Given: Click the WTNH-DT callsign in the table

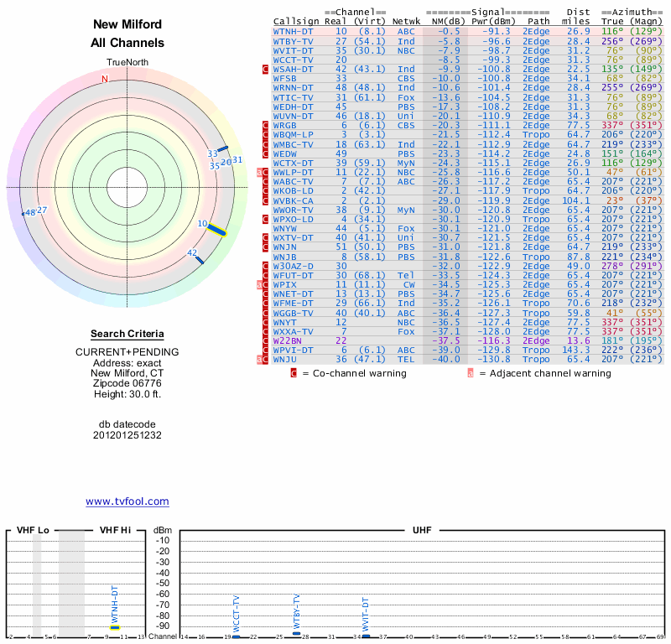Looking at the screenshot, I should pos(293,32).
